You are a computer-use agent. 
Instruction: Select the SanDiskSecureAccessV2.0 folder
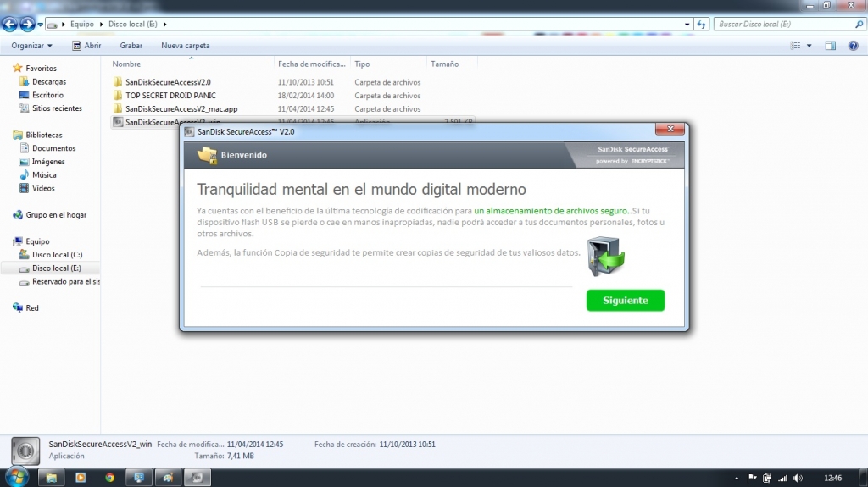pyautogui.click(x=168, y=82)
